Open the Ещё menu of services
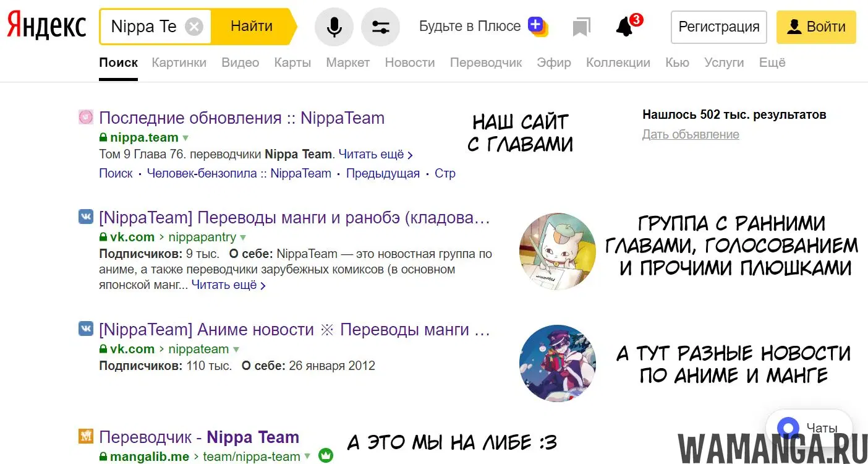Viewport: 868px width, 464px height. (x=772, y=62)
